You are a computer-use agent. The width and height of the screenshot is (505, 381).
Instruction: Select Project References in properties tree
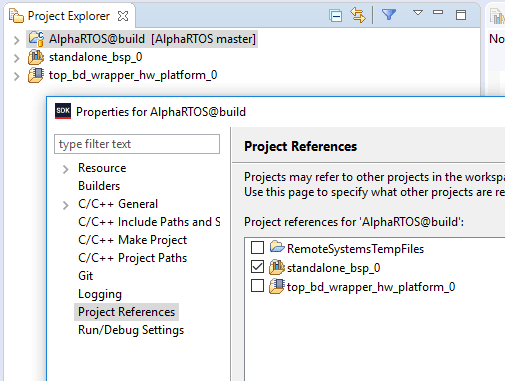(126, 312)
